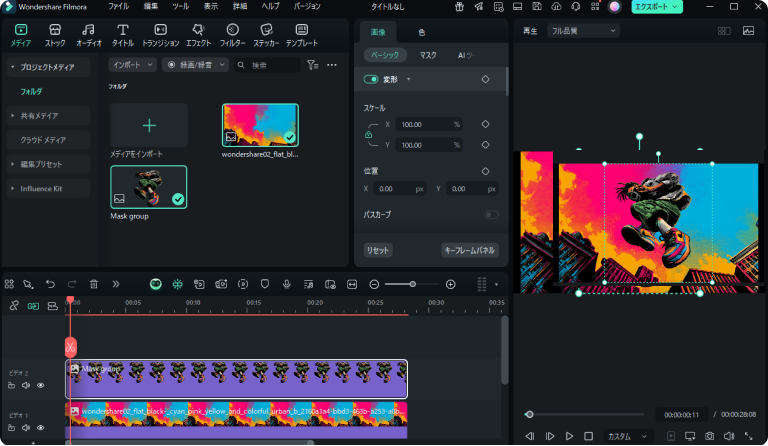Viewport: 768px width, 446px height.
Task: Click the timeline zoom slider knob
Action: [x=413, y=284]
